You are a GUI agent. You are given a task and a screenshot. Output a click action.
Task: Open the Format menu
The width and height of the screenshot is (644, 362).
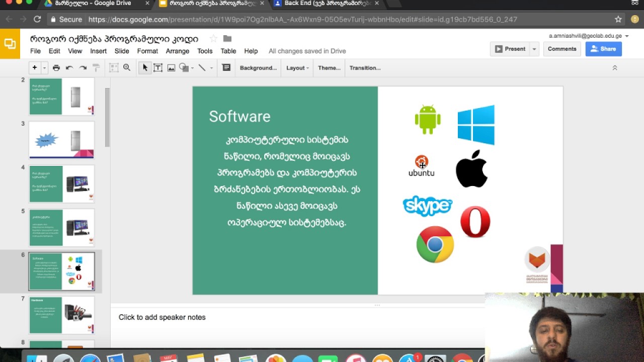147,51
